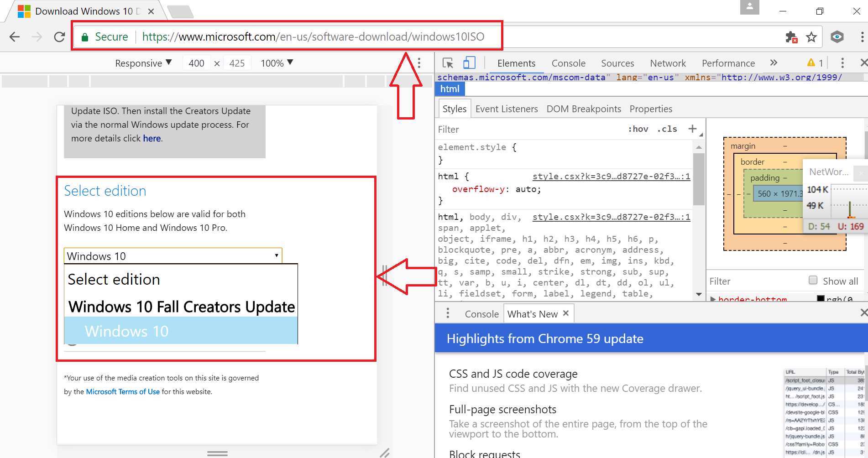
Task: Click the border-bottom black color swatch
Action: click(821, 299)
